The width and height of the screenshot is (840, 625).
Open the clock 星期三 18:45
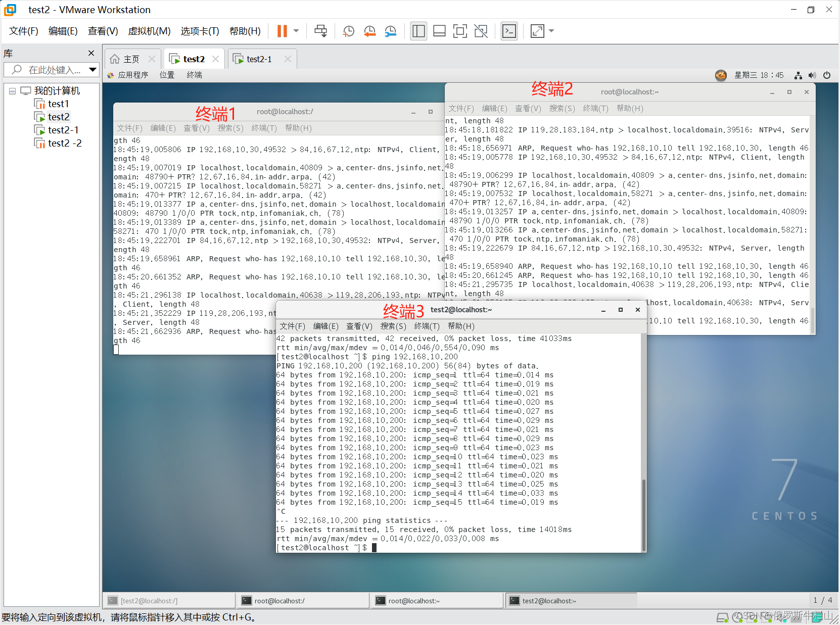tap(759, 75)
